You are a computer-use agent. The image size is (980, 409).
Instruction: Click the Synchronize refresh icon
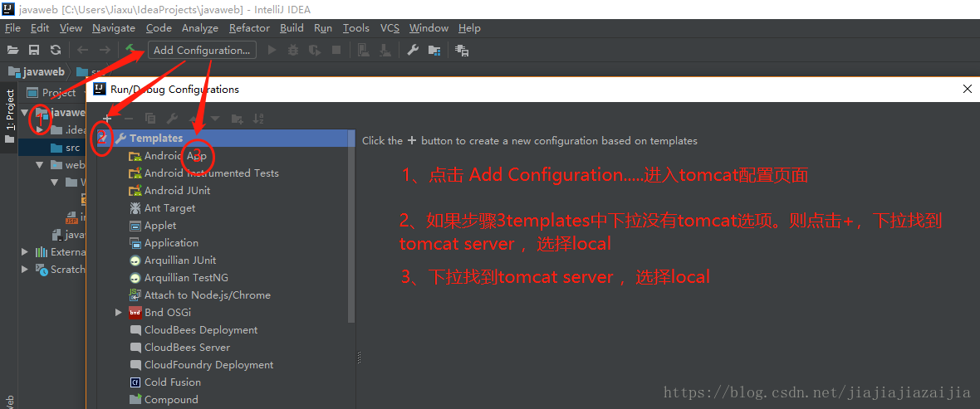click(56, 50)
